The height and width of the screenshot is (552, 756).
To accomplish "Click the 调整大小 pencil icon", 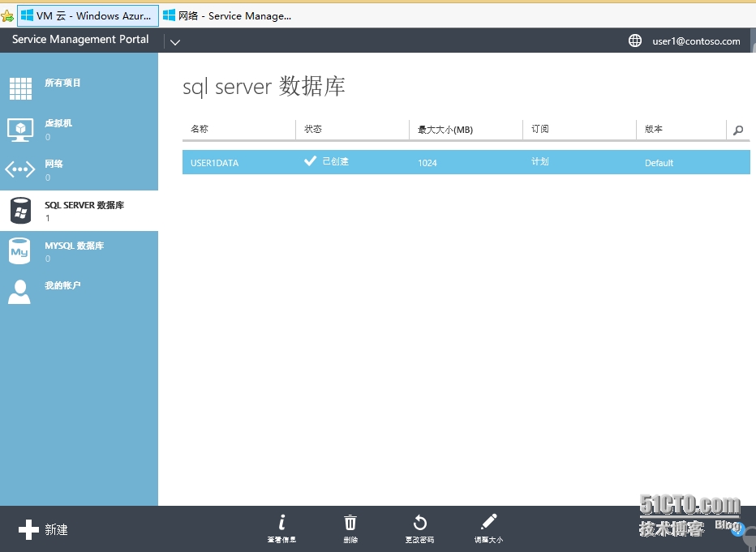I will (x=489, y=522).
